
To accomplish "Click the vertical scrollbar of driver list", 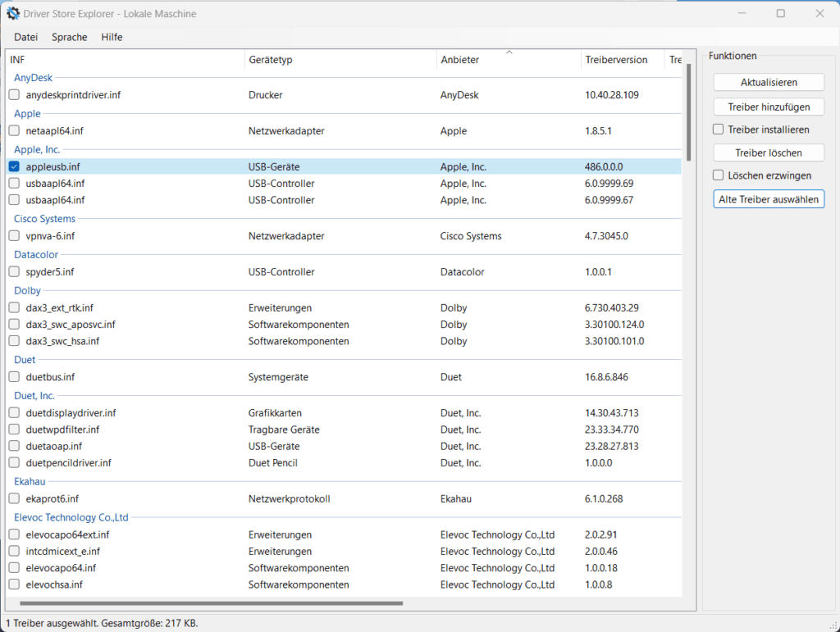I will point(688,112).
